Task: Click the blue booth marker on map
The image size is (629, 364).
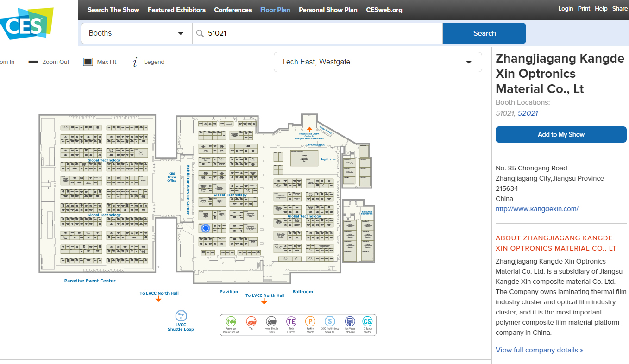Action: (206, 228)
